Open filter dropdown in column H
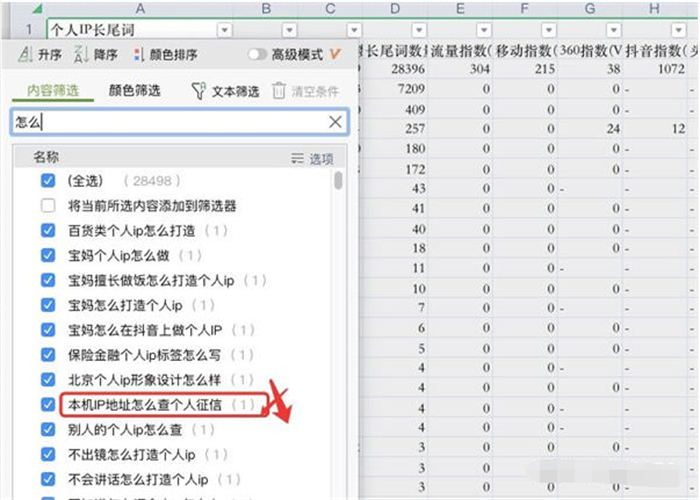Image resolution: width=700 pixels, height=500 pixels. click(679, 30)
